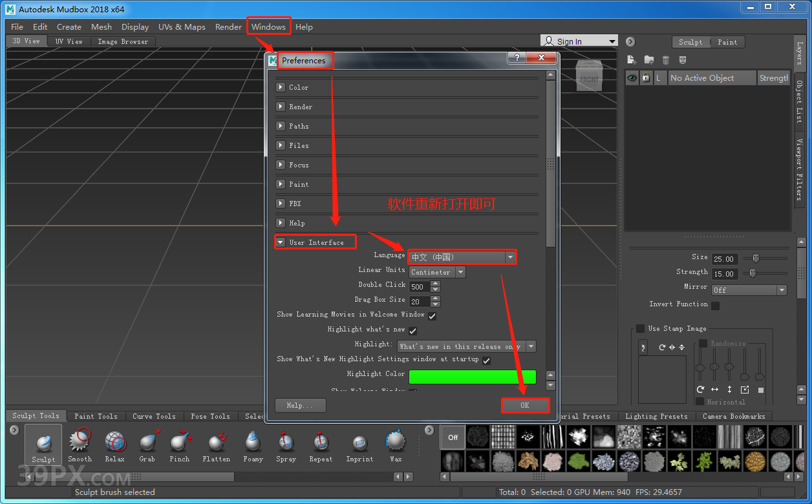Toggle Highlight what's new checkbox
The image size is (812, 504).
tap(412, 331)
